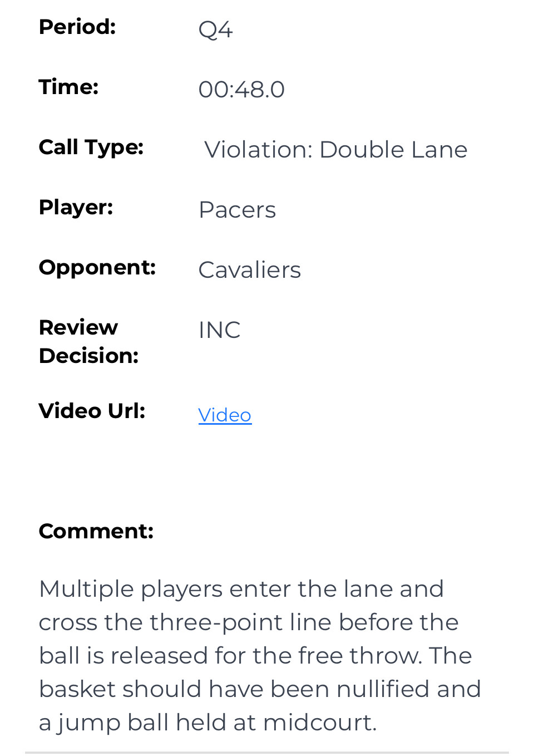Select the Pacers value
534x756 pixels.
pyautogui.click(x=237, y=210)
